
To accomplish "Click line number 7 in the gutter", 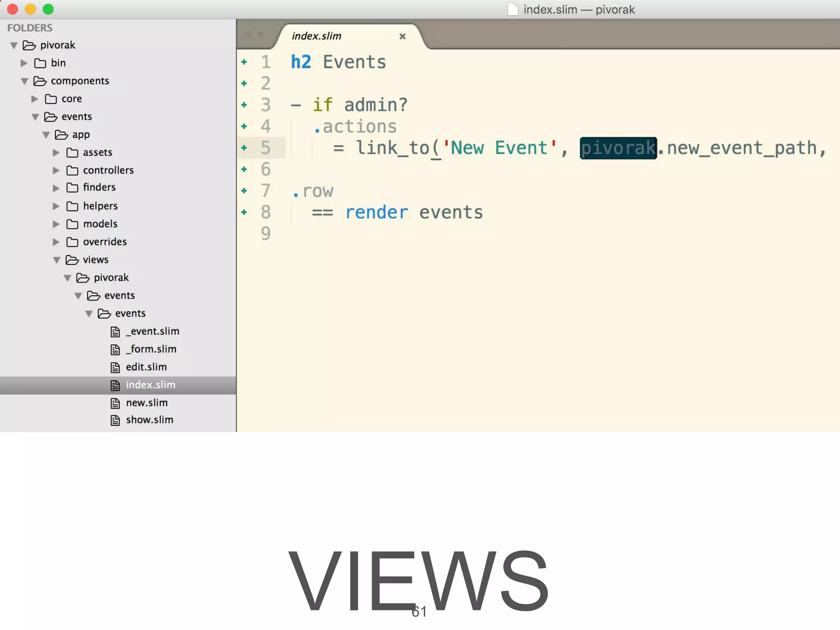I will point(266,191).
